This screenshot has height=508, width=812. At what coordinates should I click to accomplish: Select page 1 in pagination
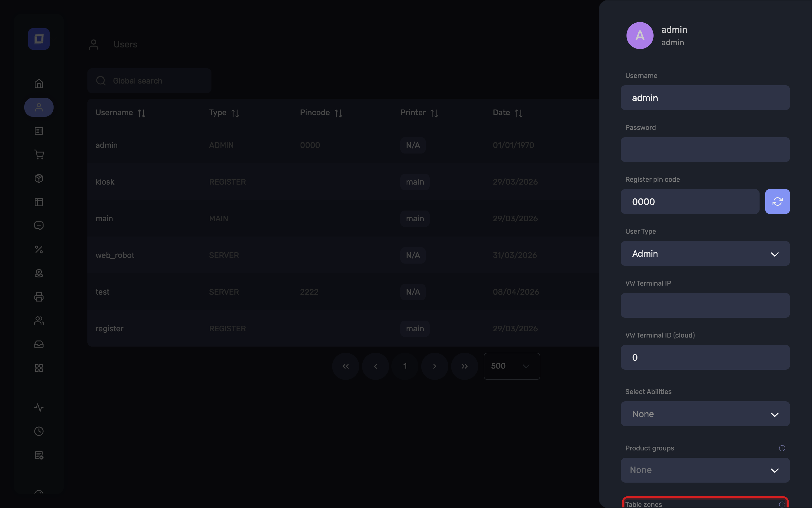[x=405, y=366]
